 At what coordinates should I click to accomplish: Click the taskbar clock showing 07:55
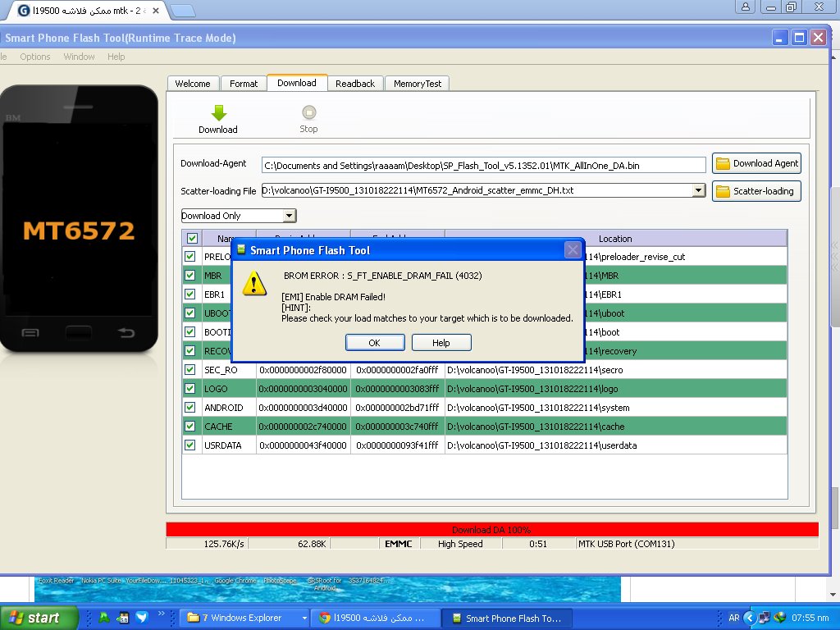pos(810,618)
